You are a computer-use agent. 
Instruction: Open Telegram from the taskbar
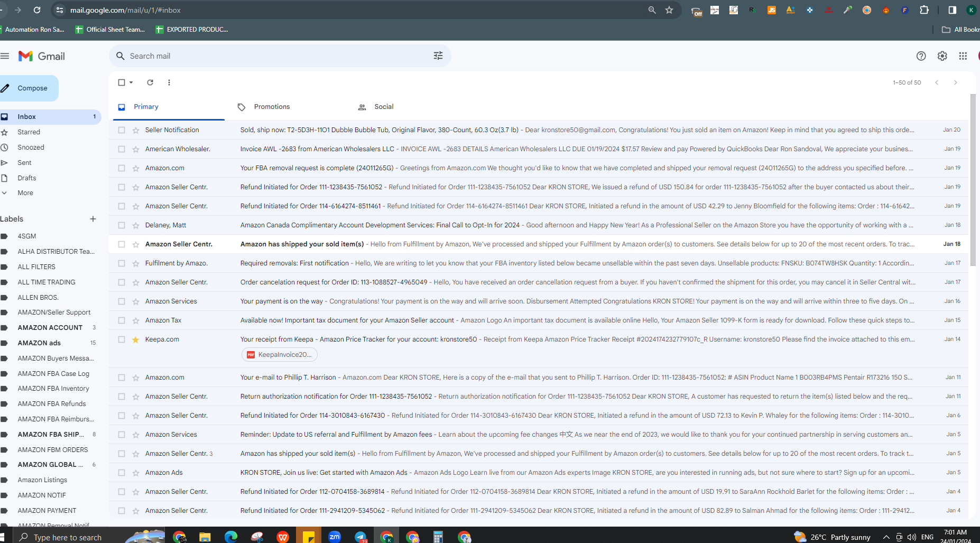point(360,537)
